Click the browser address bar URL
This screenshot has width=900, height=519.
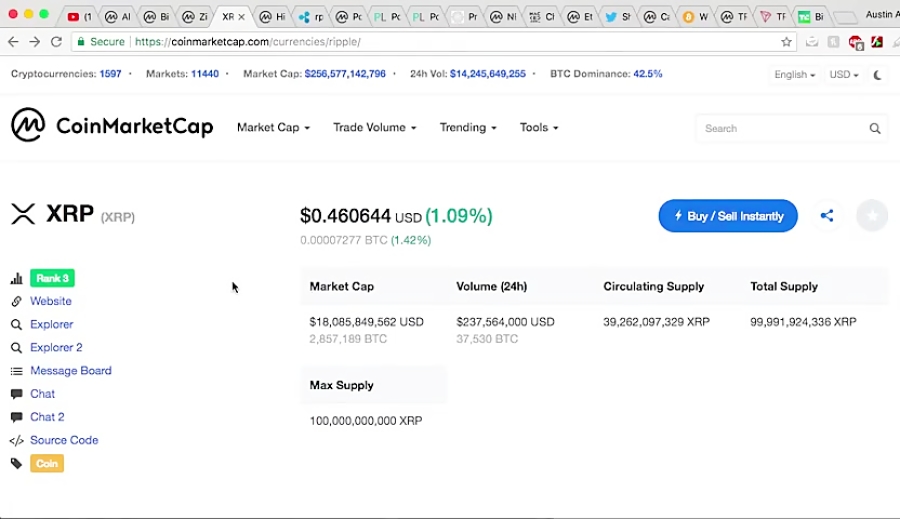click(x=248, y=41)
